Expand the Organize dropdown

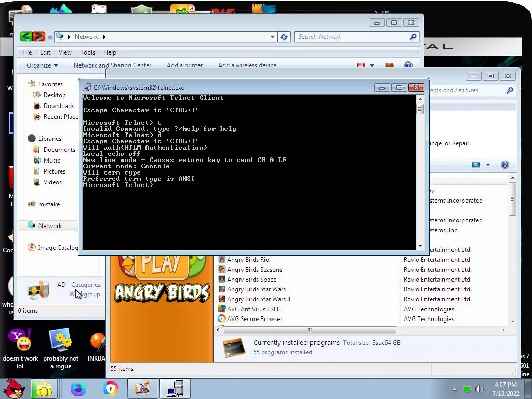pyautogui.click(x=42, y=65)
